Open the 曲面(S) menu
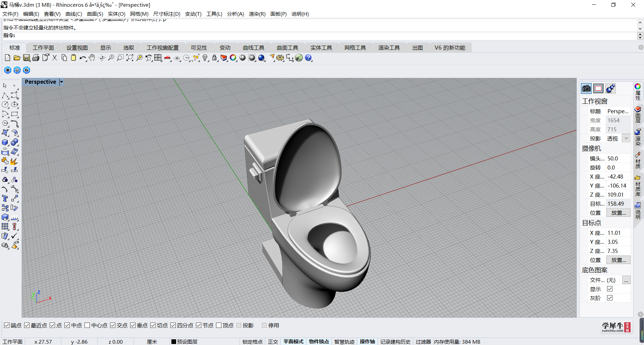 pos(95,14)
